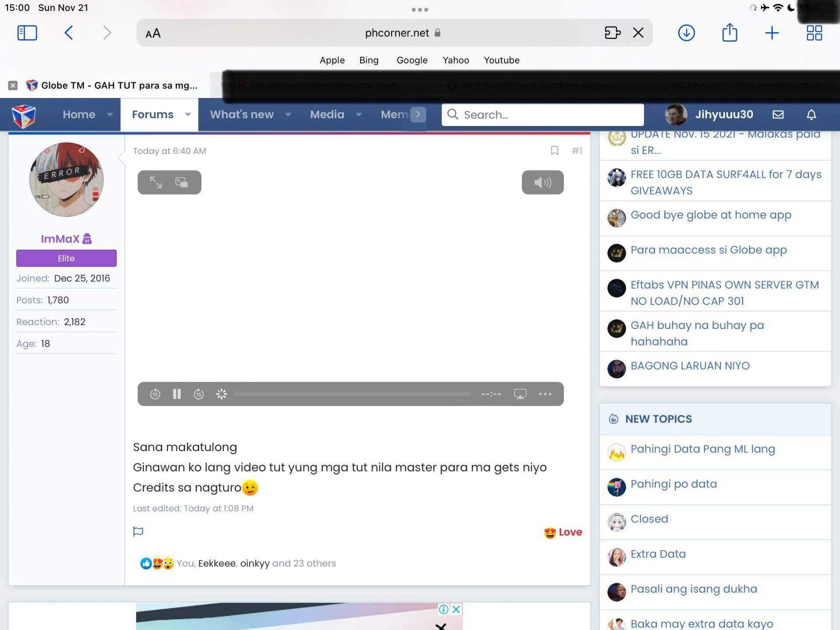Screen dimensions: 840x630
Task: Expand the Forums dropdown arrow
Action: pos(188,115)
